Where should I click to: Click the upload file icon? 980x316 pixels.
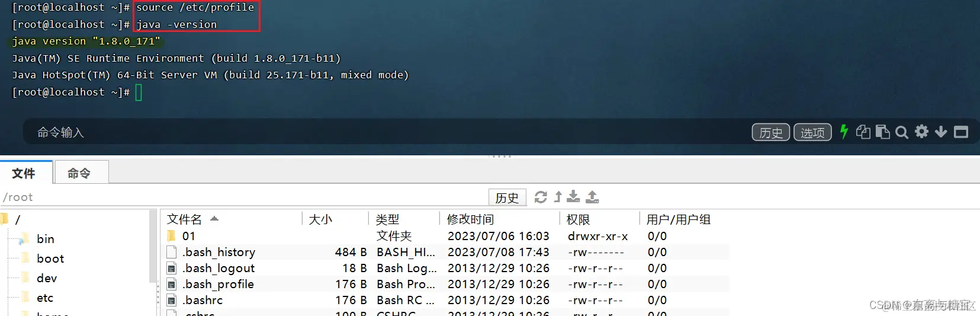592,196
